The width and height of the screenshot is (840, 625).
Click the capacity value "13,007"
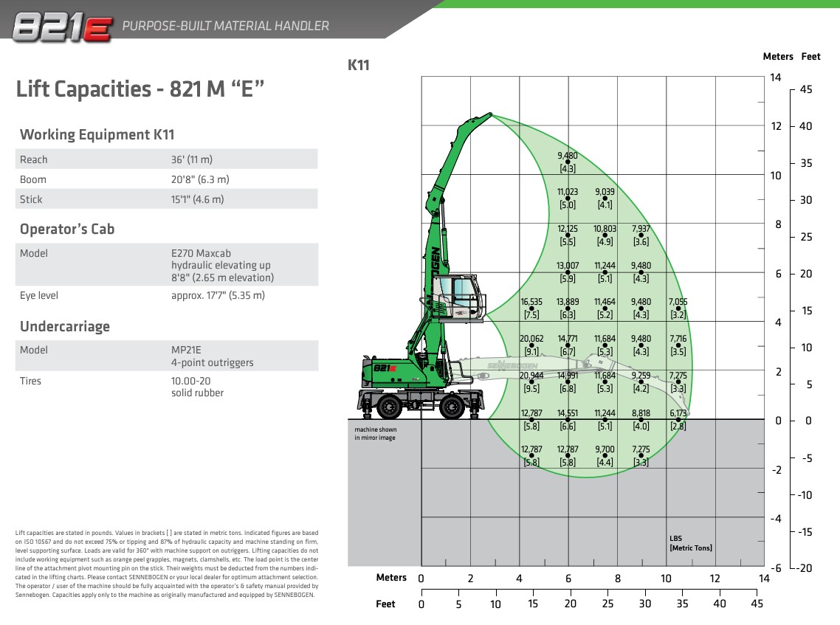[568, 266]
